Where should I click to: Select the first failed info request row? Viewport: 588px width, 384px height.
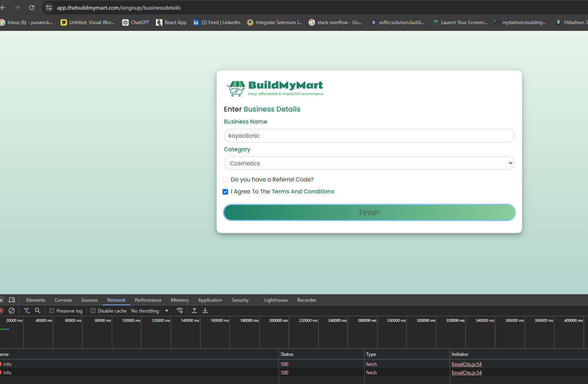[x=294, y=364]
